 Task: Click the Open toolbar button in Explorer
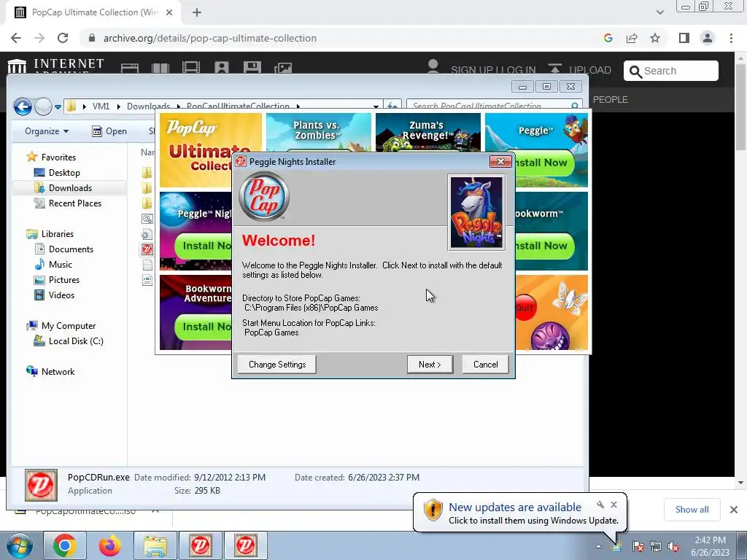(x=109, y=131)
